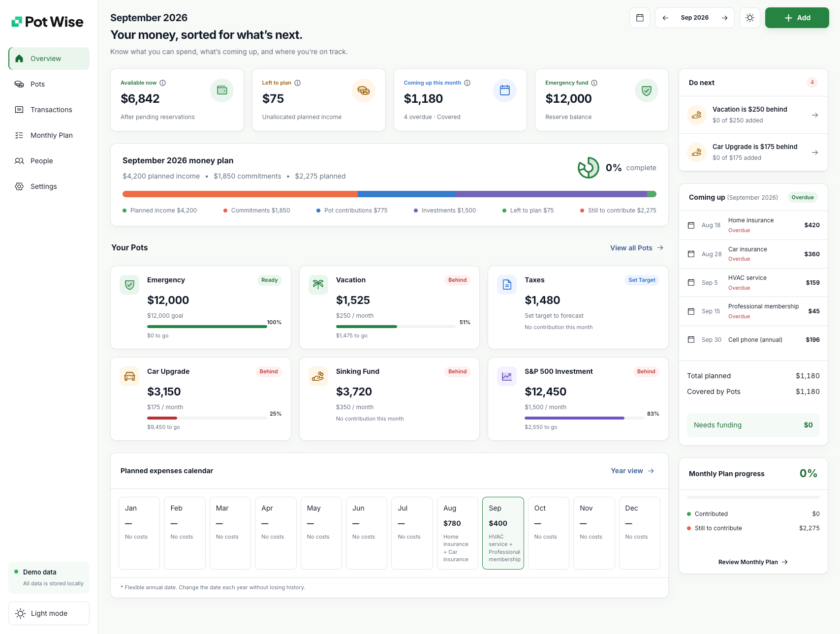Go to next month arrow

pyautogui.click(x=724, y=18)
